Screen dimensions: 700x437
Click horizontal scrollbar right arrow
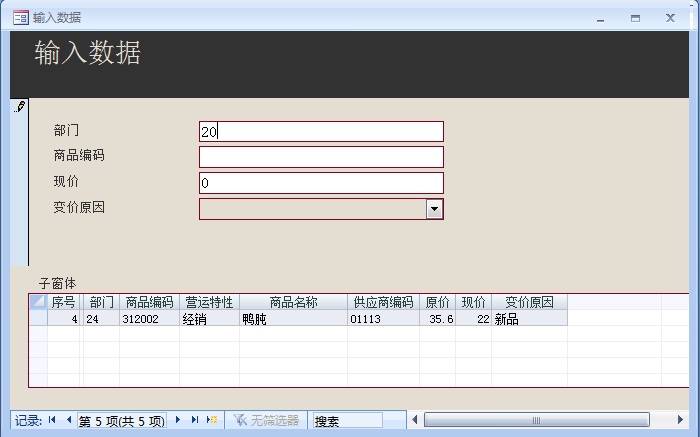680,420
